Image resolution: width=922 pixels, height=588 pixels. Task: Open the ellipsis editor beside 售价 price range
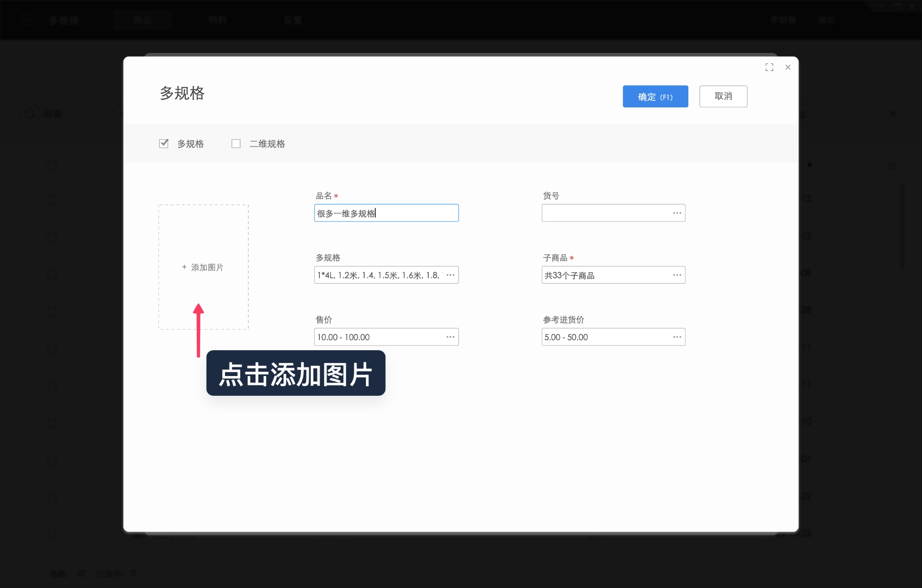[450, 336]
